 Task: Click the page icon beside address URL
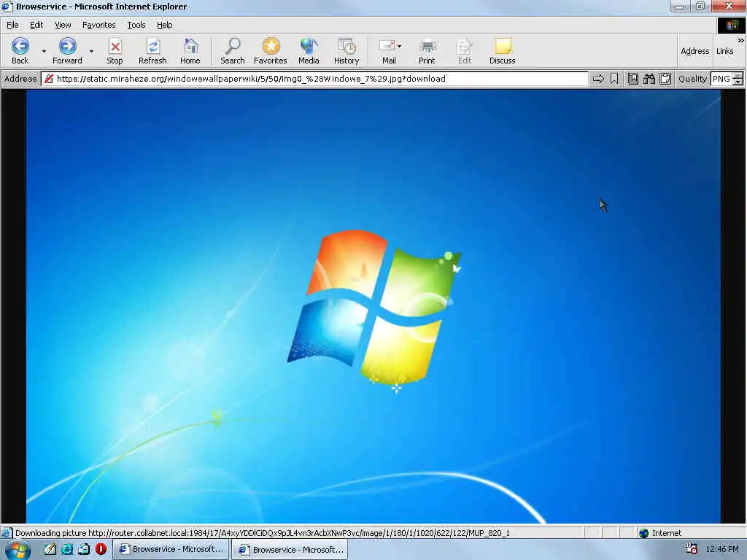click(x=49, y=79)
